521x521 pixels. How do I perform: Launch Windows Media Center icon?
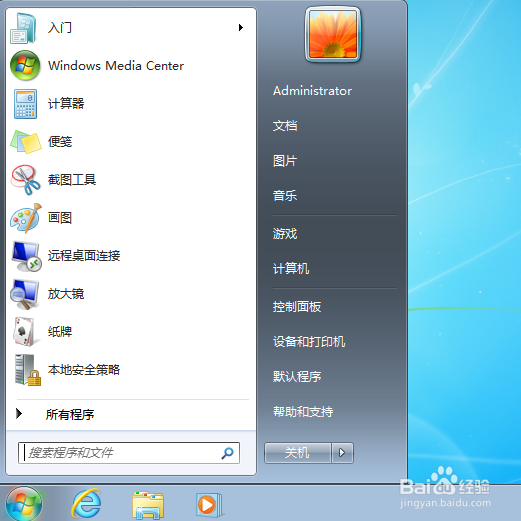coord(25,66)
